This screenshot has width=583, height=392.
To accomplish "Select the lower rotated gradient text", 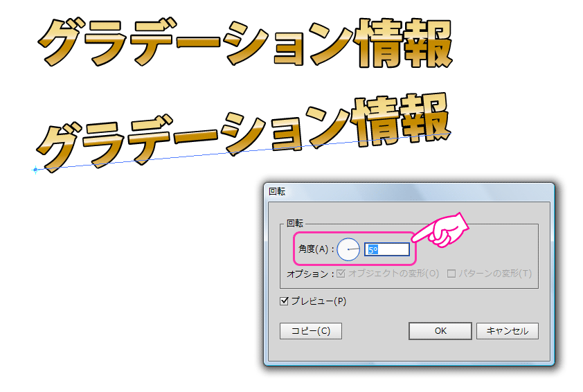I will point(244,132).
